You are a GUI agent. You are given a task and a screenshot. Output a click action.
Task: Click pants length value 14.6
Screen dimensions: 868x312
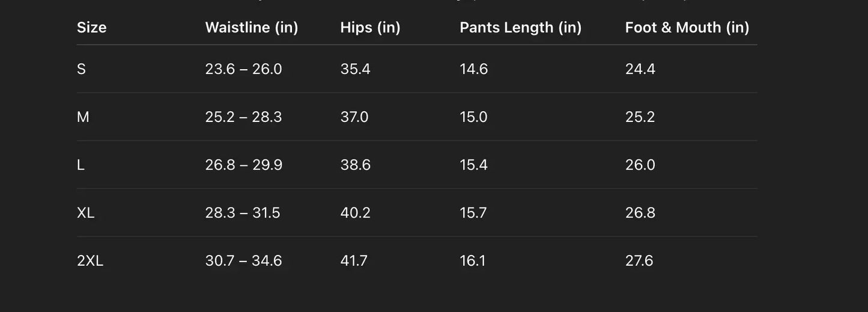473,69
